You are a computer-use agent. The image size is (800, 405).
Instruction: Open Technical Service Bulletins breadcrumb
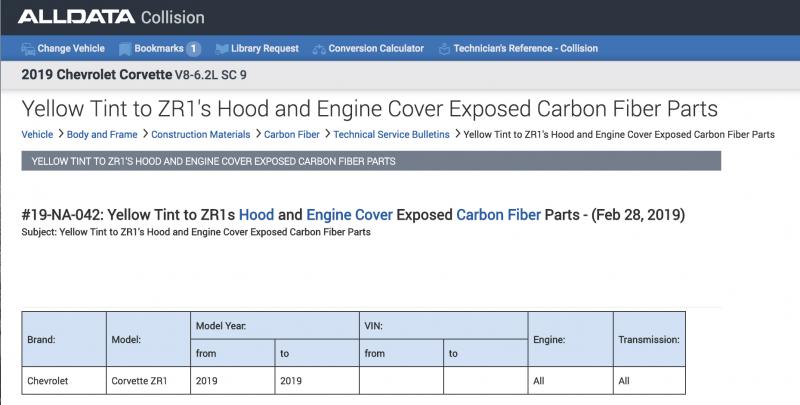[x=391, y=135]
